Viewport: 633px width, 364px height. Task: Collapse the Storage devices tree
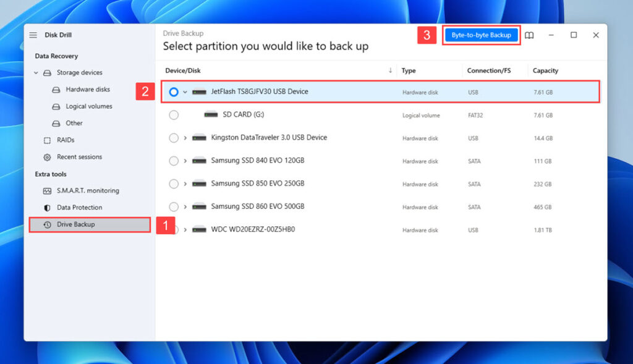(x=36, y=72)
